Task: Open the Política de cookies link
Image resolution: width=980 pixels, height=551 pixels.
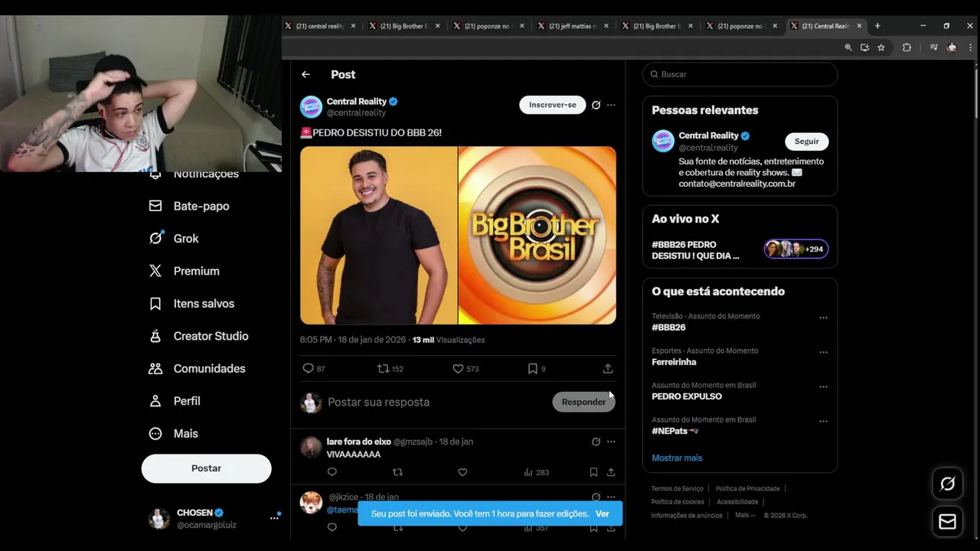Action: coord(678,502)
